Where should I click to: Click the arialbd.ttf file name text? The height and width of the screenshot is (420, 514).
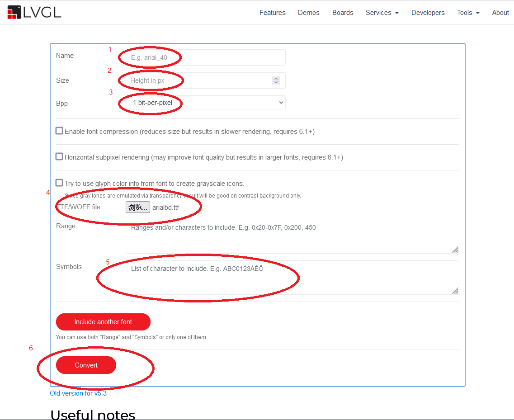[165, 208]
